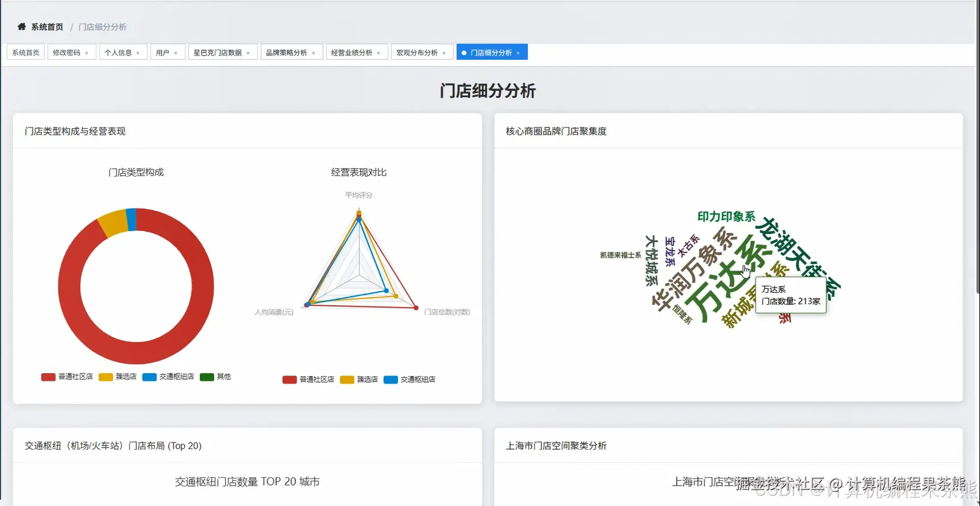Select the active 门店细分分析 tab
This screenshot has width=980, height=506.
(491, 53)
